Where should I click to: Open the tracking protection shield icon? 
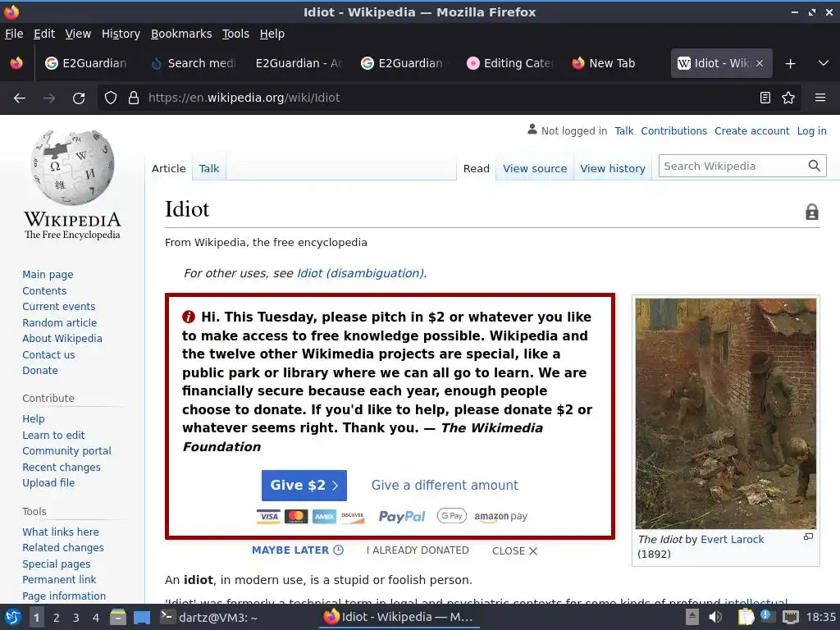click(x=111, y=98)
